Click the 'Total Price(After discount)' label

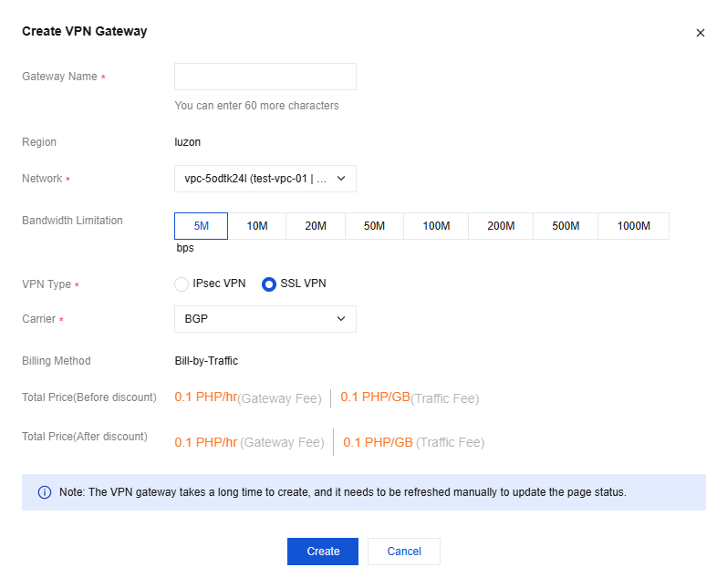coord(85,437)
